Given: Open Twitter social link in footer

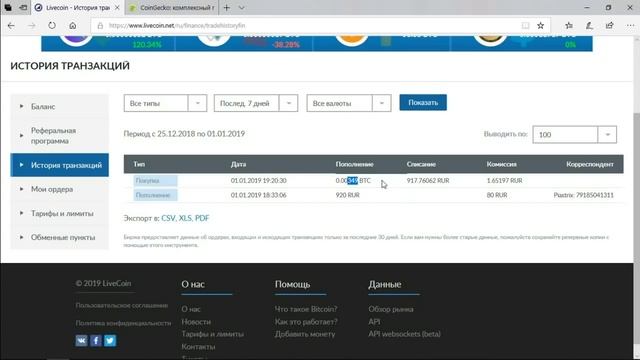Looking at the screenshot, I should 110,340.
